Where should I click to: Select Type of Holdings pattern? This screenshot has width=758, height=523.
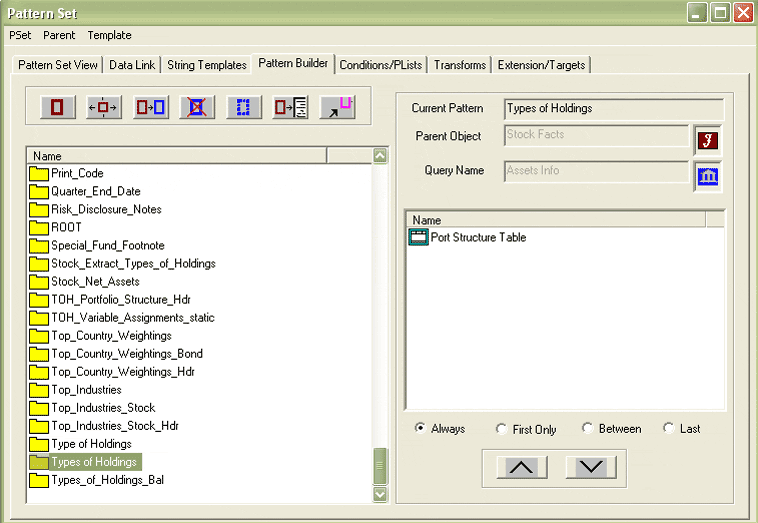[x=91, y=444]
